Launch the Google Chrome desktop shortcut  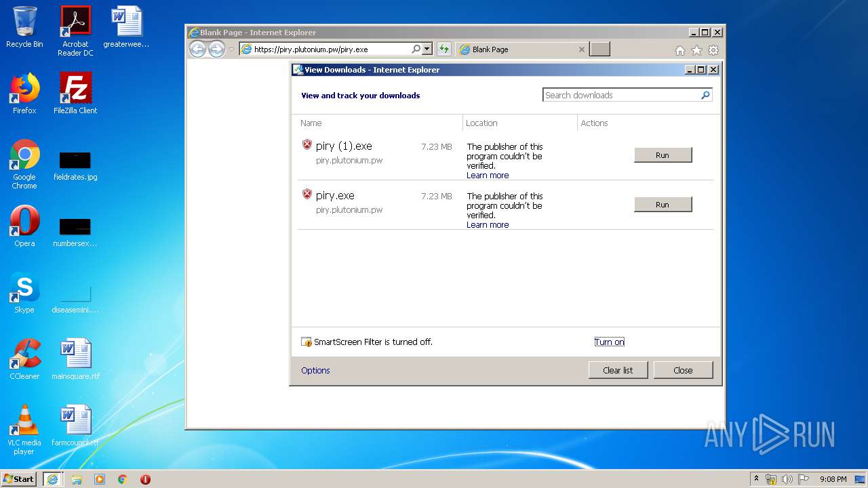[x=24, y=164]
